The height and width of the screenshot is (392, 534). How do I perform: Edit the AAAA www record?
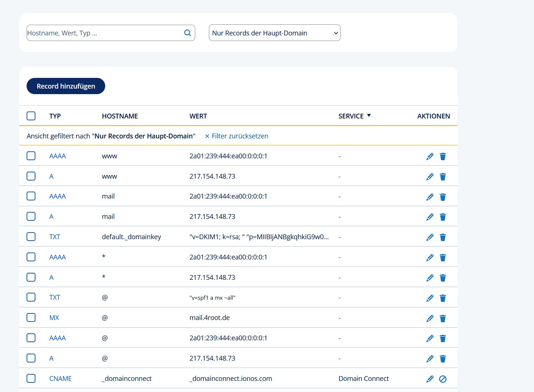tap(430, 157)
